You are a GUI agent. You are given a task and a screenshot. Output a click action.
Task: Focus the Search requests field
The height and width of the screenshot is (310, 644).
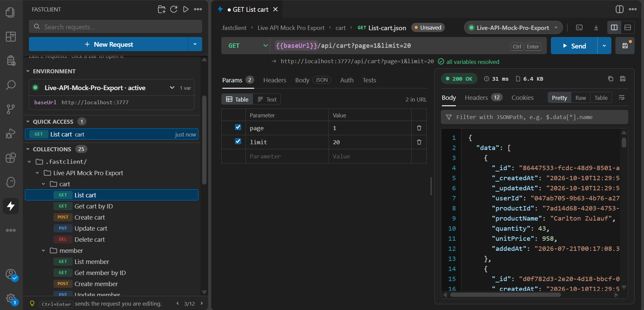[115, 27]
